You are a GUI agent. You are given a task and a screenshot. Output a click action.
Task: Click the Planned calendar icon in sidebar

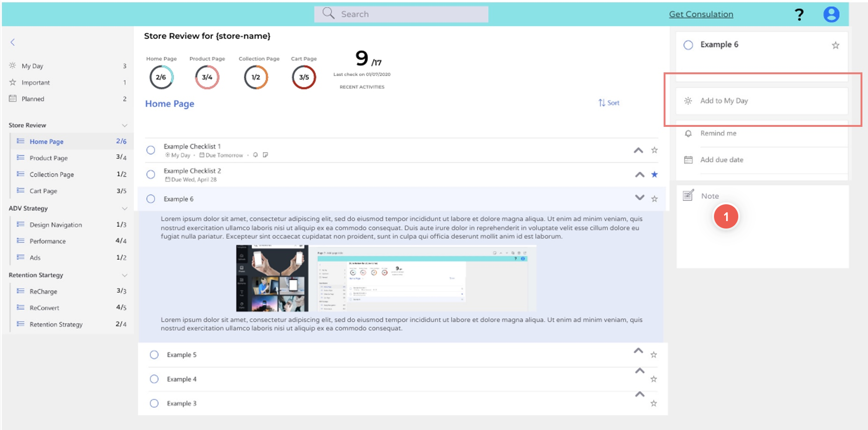(13, 98)
